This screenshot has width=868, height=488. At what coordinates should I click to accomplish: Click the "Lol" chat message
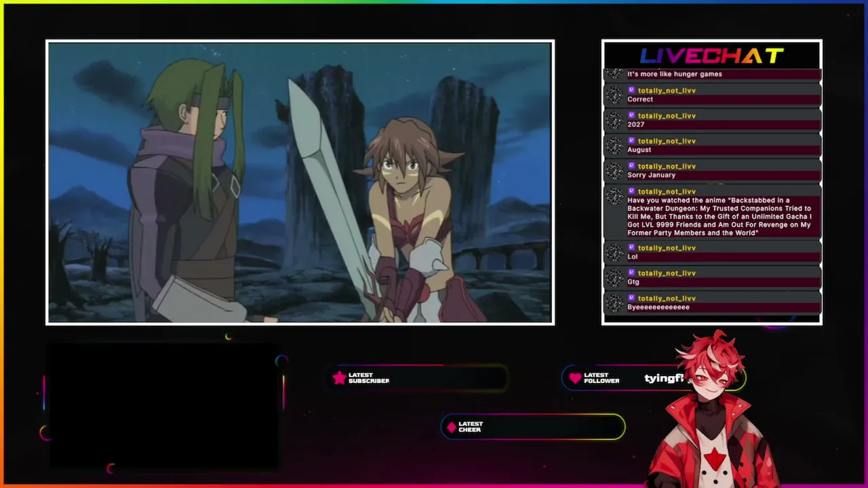(x=633, y=257)
